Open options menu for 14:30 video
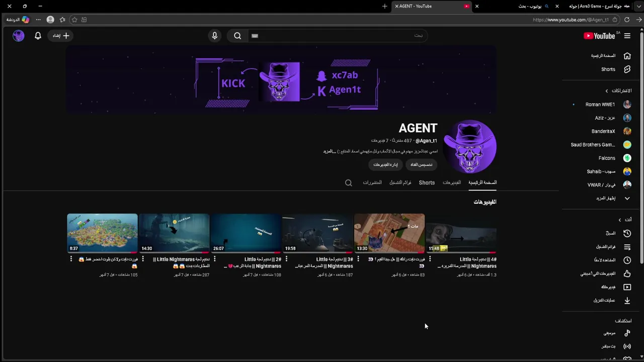Screen dimensions: 644x362 pos(143,259)
